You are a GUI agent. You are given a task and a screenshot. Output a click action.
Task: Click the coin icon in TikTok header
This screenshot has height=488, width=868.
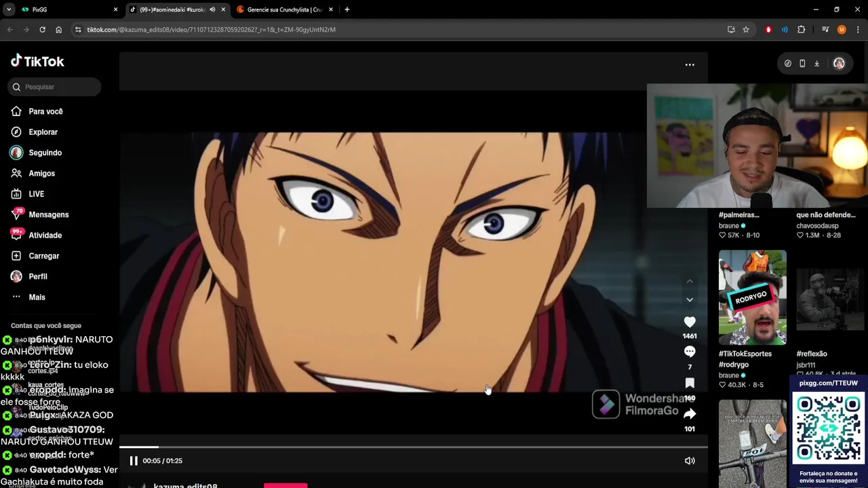click(x=788, y=64)
